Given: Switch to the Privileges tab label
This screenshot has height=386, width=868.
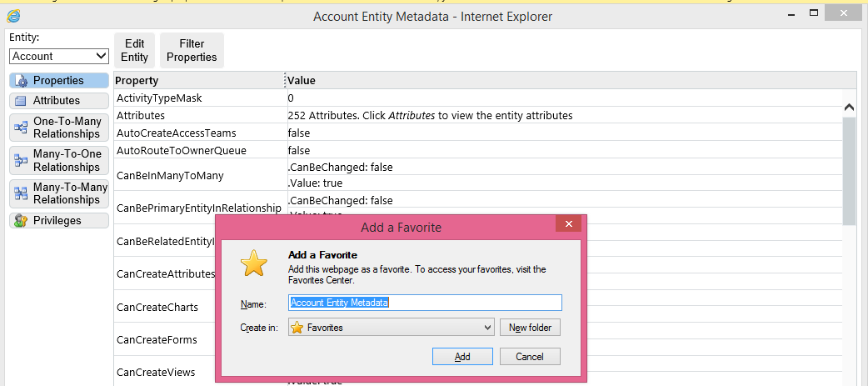Looking at the screenshot, I should coord(57,221).
